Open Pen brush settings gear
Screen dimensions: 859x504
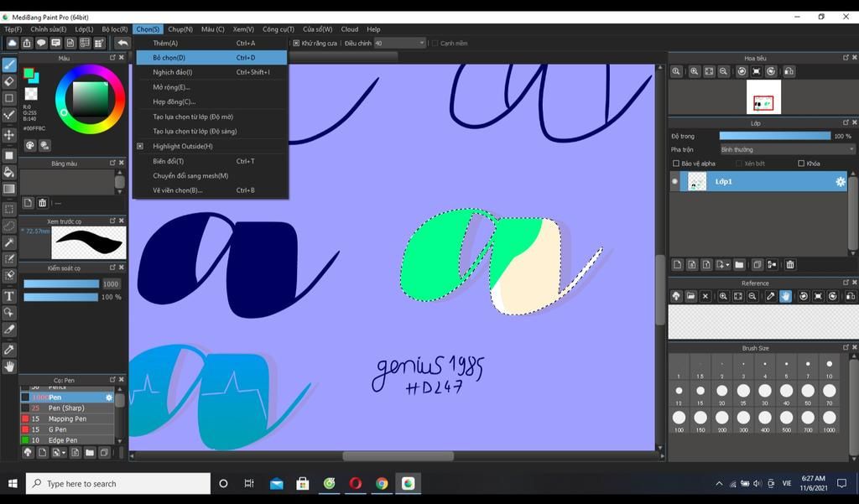109,397
